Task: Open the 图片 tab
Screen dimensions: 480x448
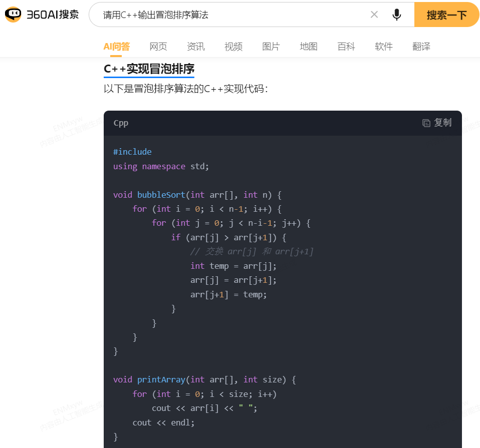Action: (271, 47)
